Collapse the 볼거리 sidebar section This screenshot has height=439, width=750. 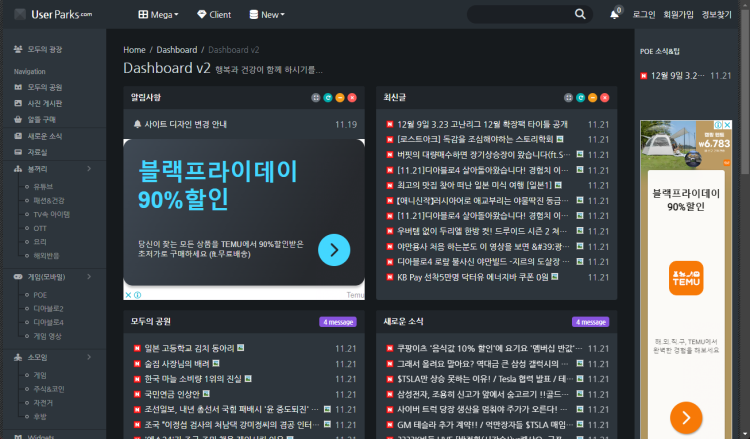point(89,170)
